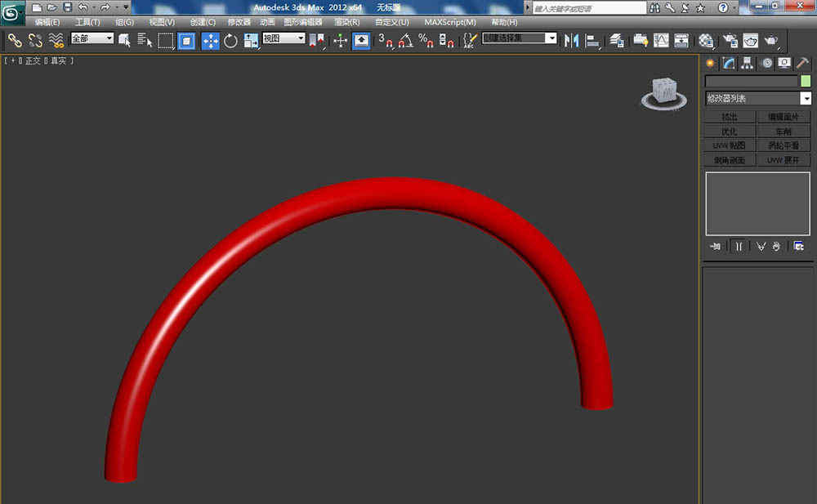This screenshot has width=817, height=504.
Task: Click the 挤出 modifier button
Action: click(729, 118)
